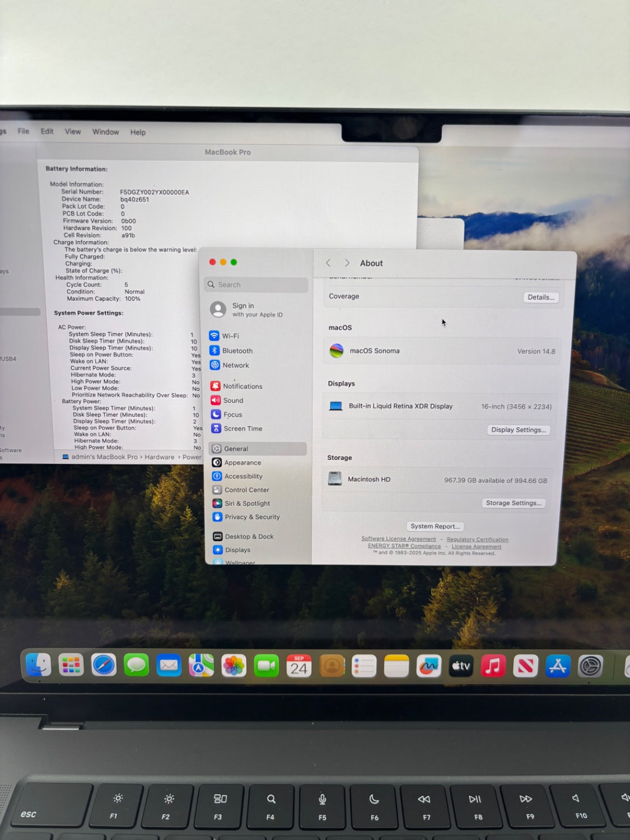The height and width of the screenshot is (840, 630).
Task: Open the Music app from the Dock
Action: coord(493,666)
